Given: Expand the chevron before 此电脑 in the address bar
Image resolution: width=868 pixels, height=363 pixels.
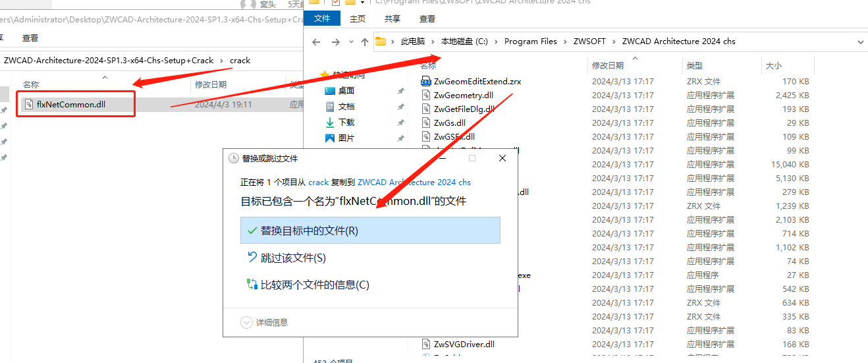Looking at the screenshot, I should click(x=393, y=42).
